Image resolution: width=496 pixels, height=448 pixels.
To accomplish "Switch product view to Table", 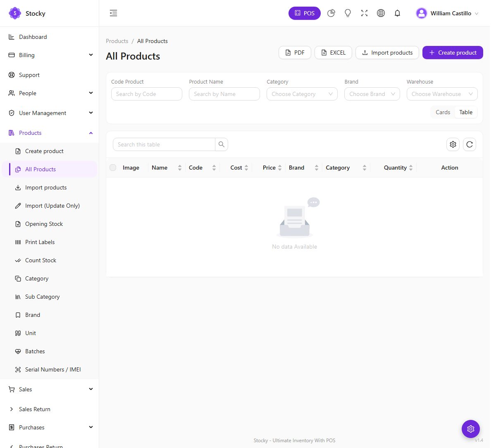I will tap(466, 112).
